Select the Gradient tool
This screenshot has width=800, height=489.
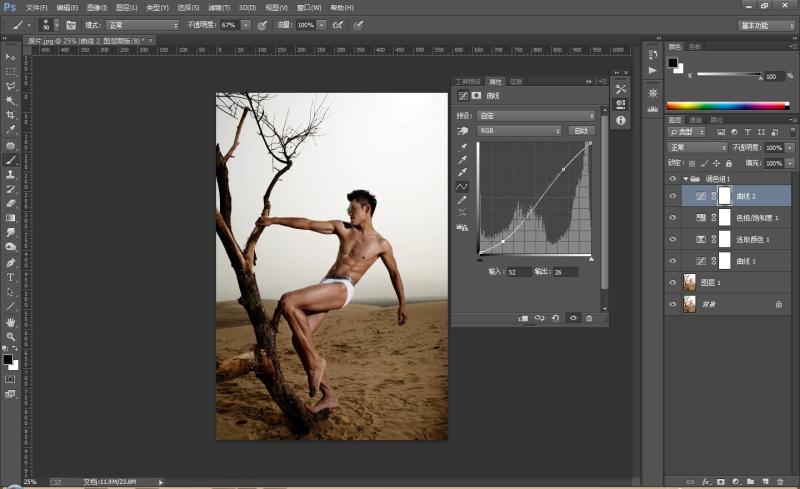click(10, 218)
